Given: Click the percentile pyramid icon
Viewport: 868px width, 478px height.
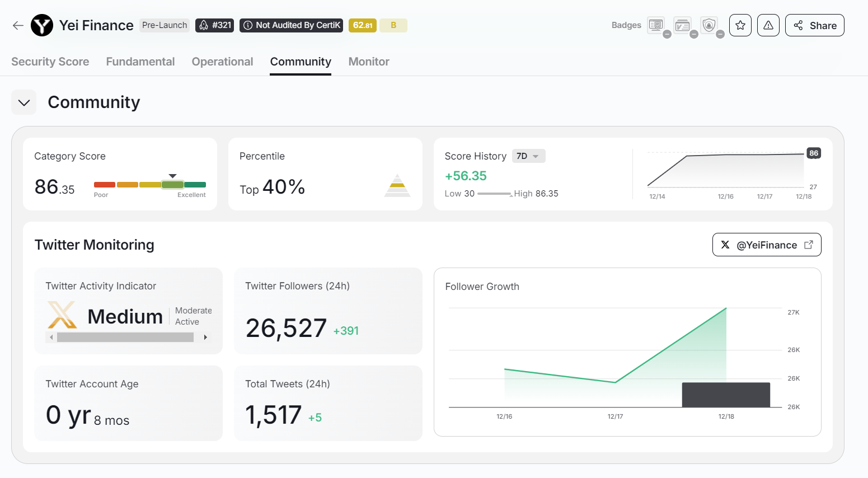Looking at the screenshot, I should [397, 185].
